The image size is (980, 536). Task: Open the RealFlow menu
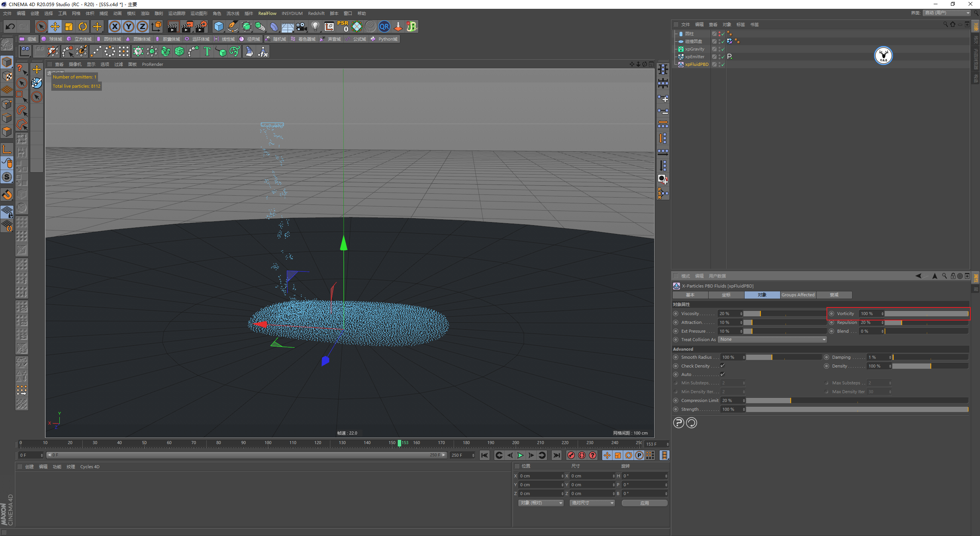pos(267,13)
